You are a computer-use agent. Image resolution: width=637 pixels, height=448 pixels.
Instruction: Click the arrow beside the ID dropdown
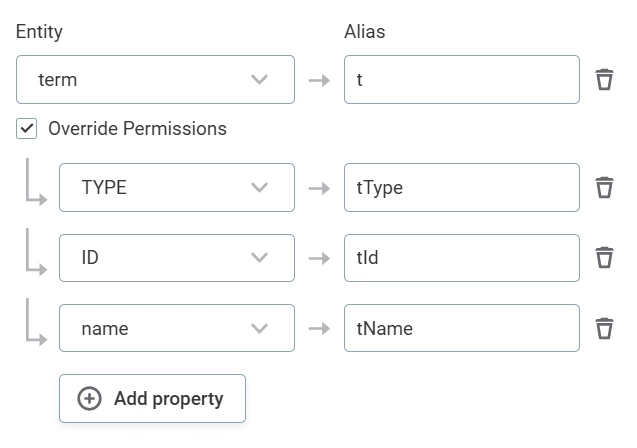319,258
